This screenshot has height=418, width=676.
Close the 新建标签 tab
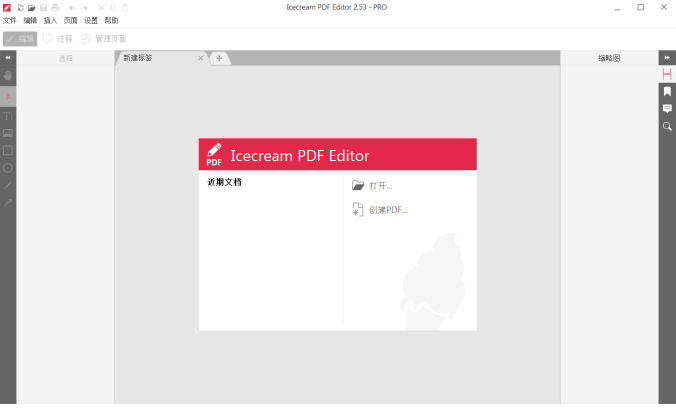[x=200, y=58]
